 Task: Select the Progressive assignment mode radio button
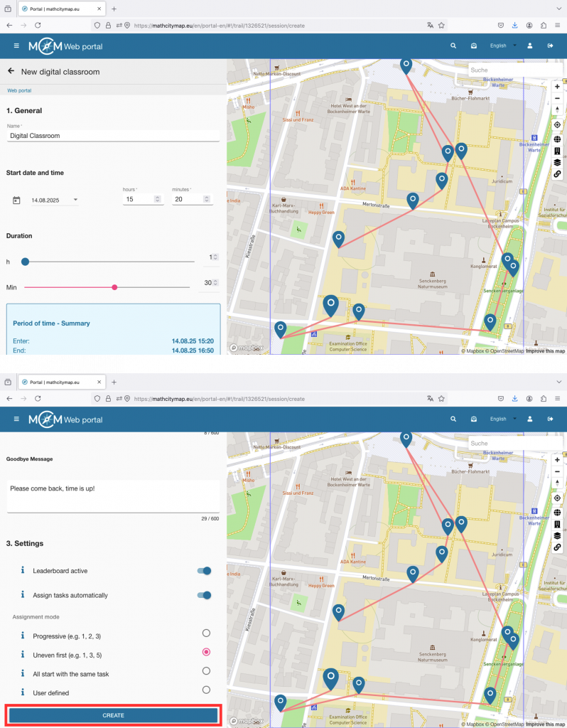tap(206, 633)
